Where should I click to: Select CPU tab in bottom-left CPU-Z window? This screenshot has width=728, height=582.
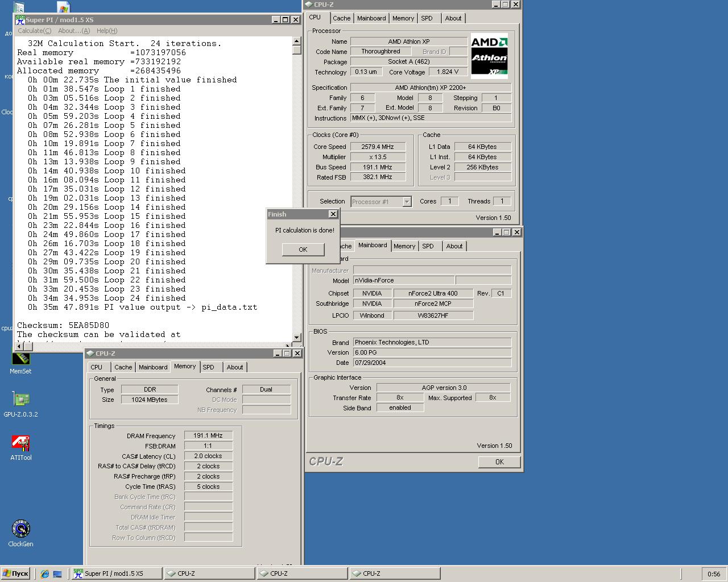[97, 367]
